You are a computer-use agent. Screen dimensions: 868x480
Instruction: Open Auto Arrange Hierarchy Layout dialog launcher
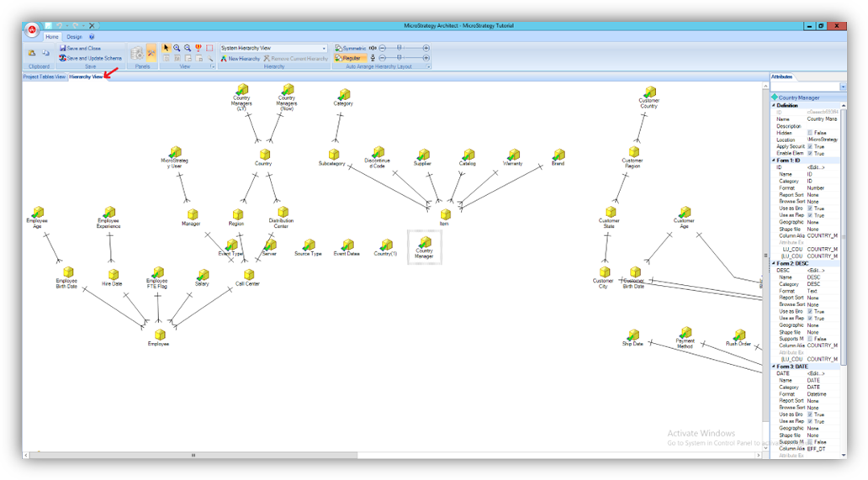point(428,66)
